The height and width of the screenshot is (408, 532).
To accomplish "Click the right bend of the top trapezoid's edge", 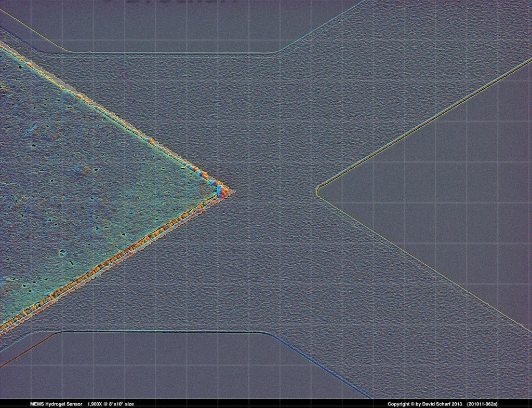I will point(278,52).
